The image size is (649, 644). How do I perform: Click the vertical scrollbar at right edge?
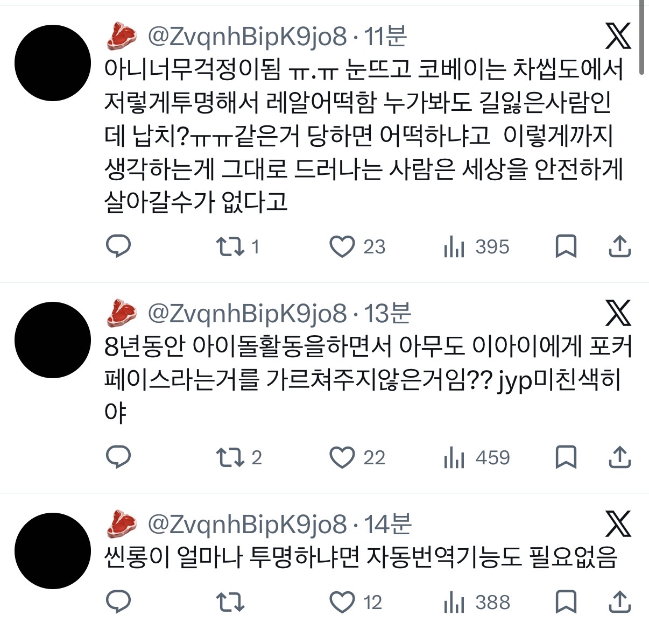point(642,38)
